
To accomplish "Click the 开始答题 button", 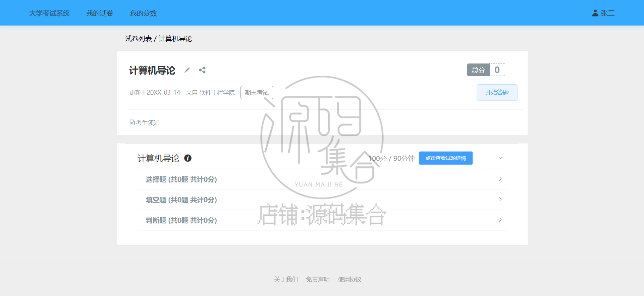I will [497, 92].
